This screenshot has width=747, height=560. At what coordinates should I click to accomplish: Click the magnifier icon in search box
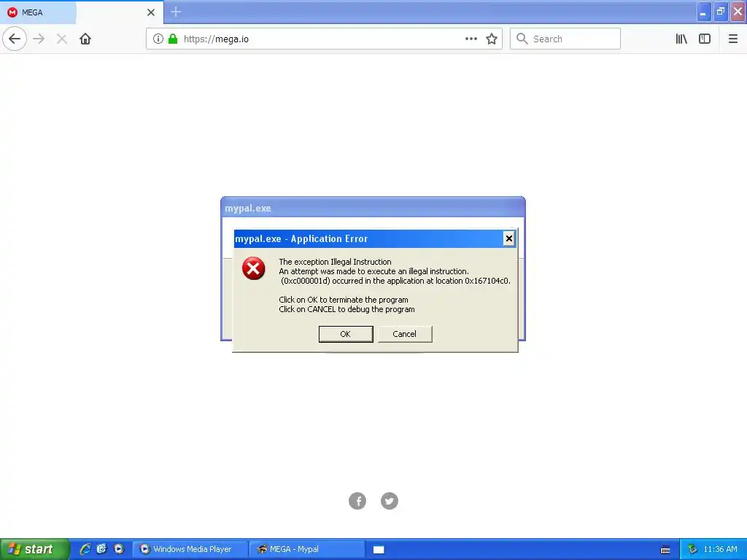[522, 39]
